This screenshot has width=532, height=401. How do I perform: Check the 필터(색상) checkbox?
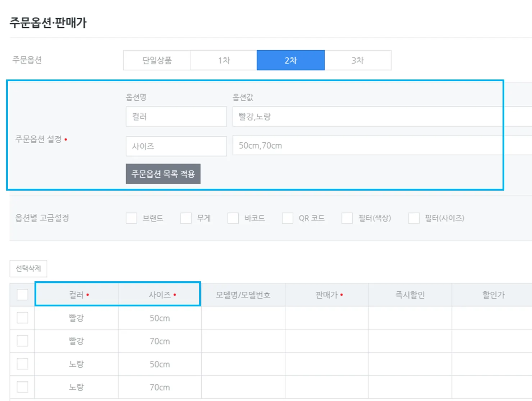pyautogui.click(x=347, y=218)
